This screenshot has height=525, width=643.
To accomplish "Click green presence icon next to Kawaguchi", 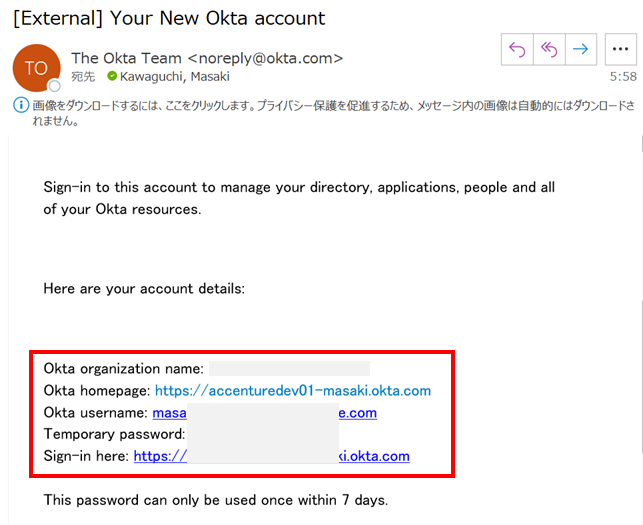I will [112, 76].
